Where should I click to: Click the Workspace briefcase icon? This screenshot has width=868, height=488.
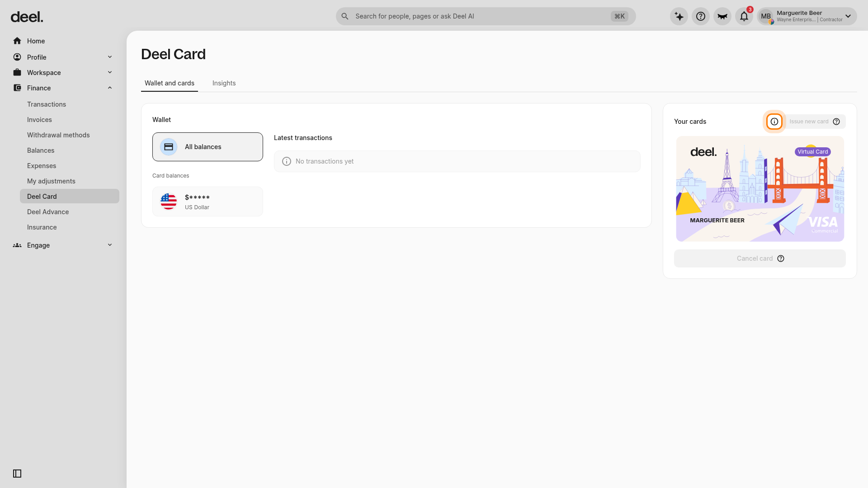tap(17, 72)
